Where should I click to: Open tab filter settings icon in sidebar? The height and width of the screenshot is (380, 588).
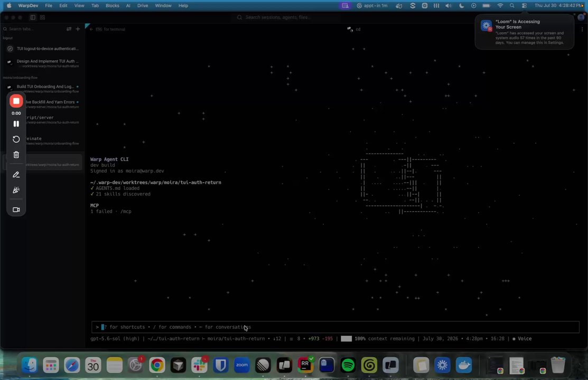[x=69, y=29]
